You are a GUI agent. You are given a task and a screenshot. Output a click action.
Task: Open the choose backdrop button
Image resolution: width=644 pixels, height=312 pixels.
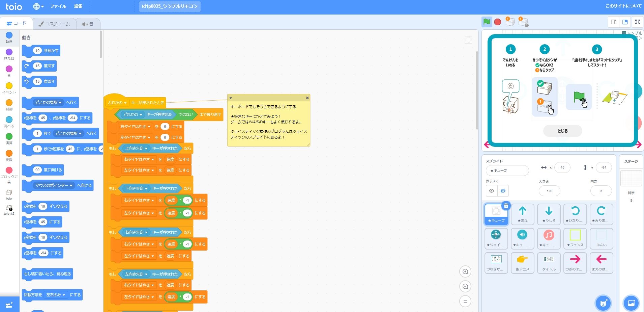click(x=631, y=303)
